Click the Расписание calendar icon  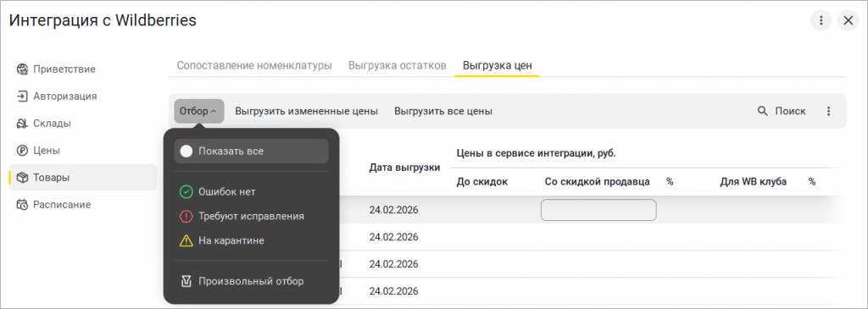click(22, 205)
